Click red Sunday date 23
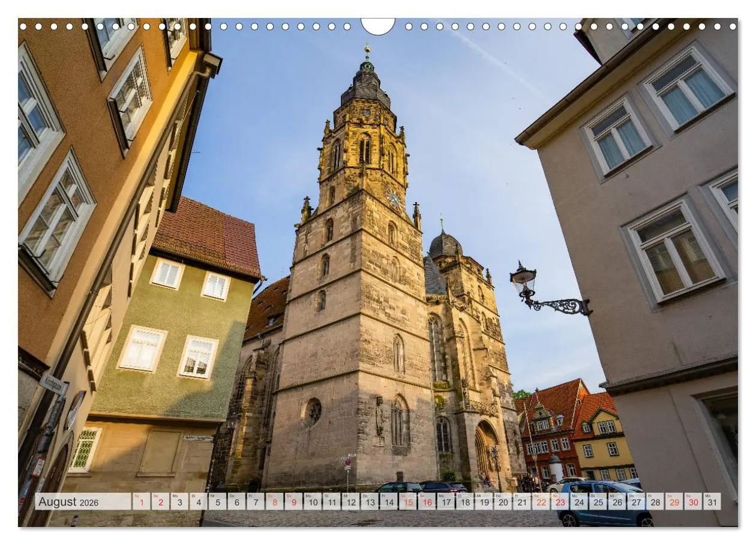 click(x=559, y=503)
